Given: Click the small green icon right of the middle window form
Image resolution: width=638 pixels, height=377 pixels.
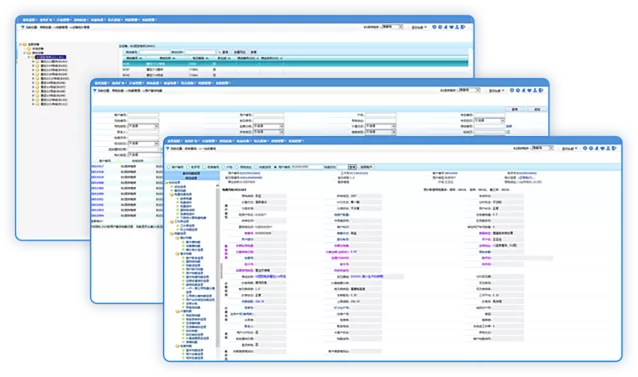Looking at the screenshot, I should [x=508, y=132].
